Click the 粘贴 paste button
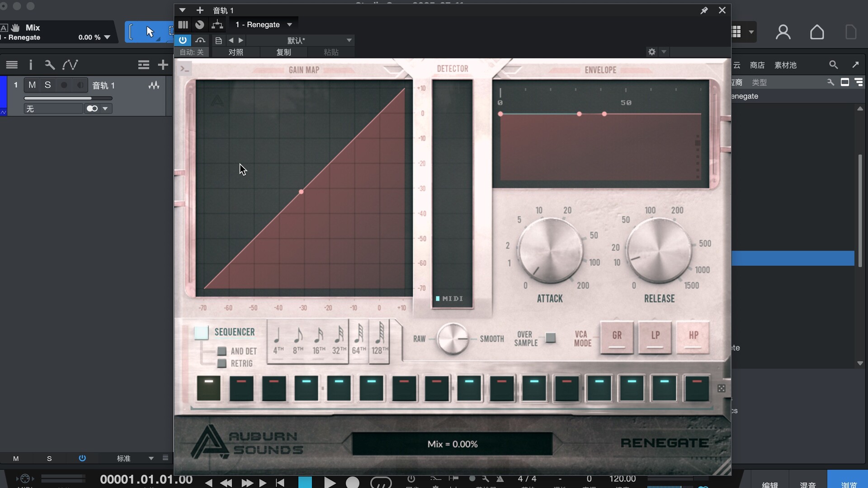868x488 pixels. point(331,52)
